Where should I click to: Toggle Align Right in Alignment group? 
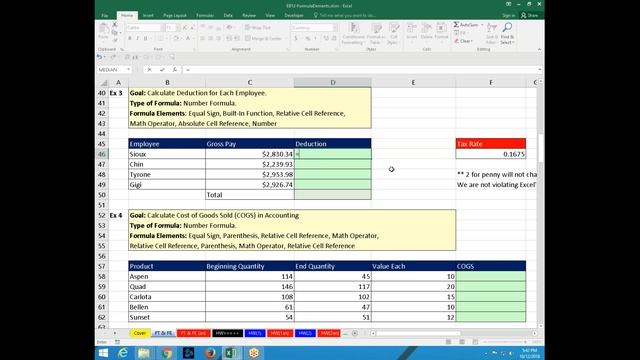tap(219, 38)
